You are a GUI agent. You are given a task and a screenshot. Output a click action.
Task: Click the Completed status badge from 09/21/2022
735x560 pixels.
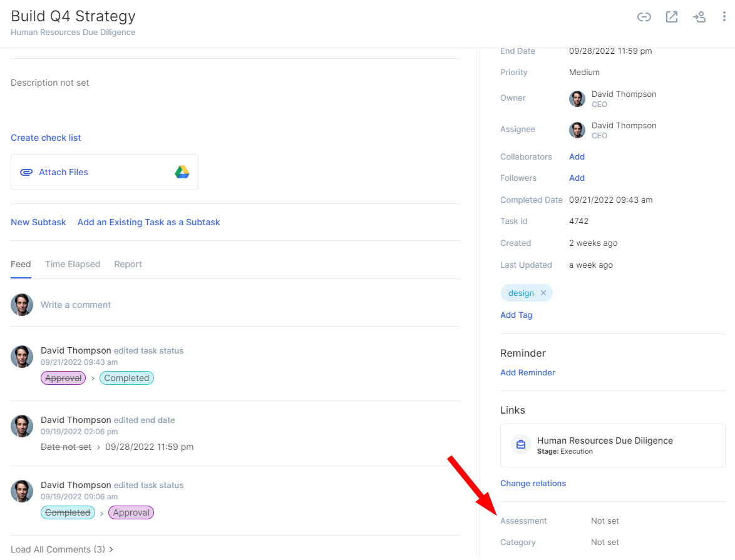pyautogui.click(x=126, y=378)
